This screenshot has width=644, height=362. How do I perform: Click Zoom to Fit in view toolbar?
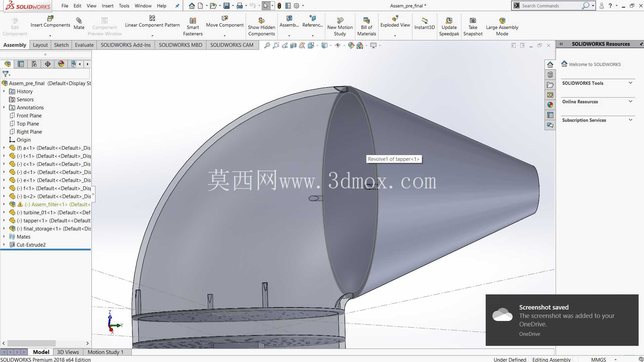[267, 45]
